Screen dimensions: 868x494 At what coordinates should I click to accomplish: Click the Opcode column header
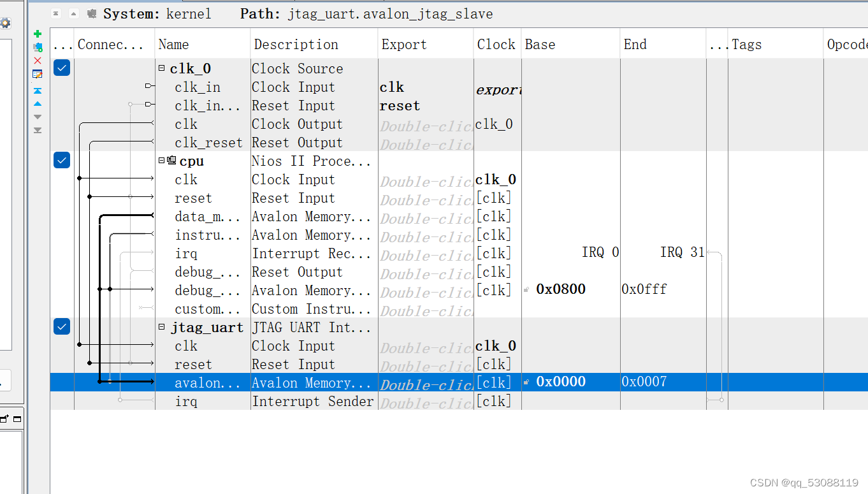846,44
